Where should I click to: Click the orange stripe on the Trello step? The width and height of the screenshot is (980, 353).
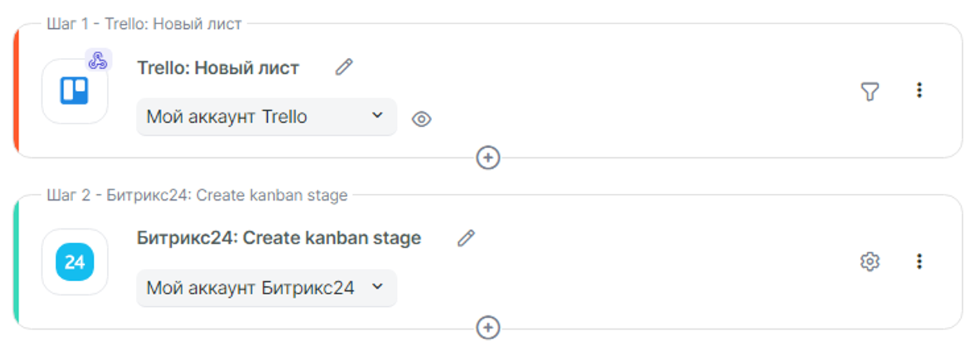[x=16, y=91]
